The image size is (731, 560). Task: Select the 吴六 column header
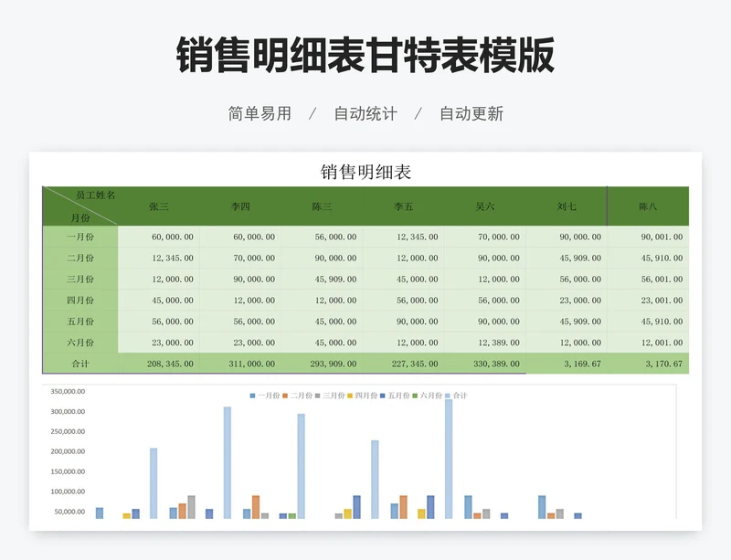click(x=485, y=206)
